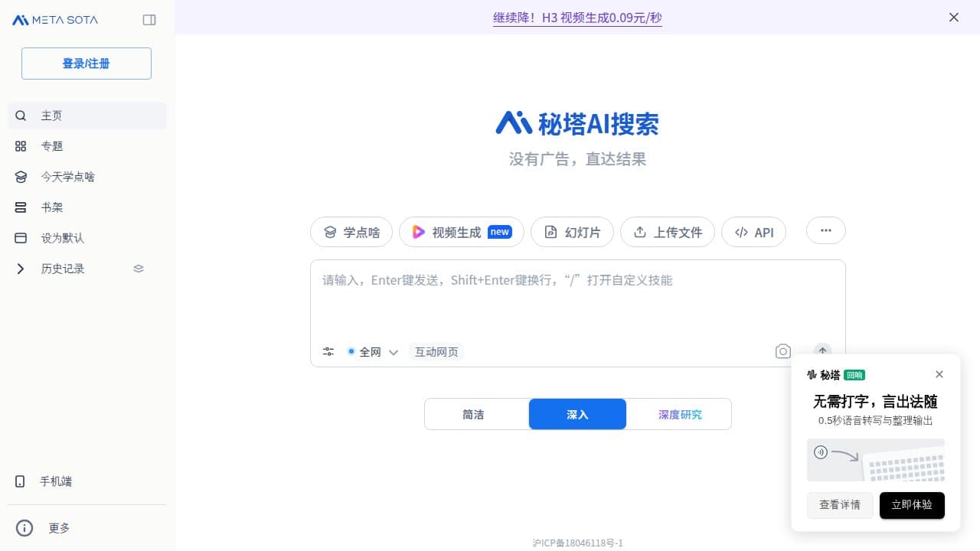The width and height of the screenshot is (980, 551).
Task: Click the 没有广告，直达结果 tagline
Action: [578, 159]
